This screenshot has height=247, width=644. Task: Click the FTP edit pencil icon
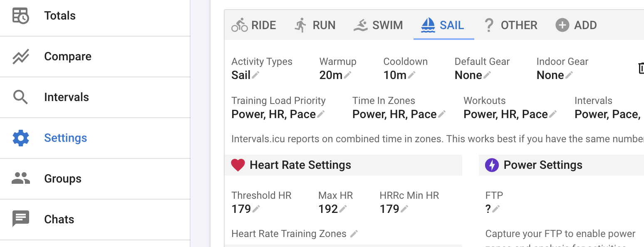[496, 209]
